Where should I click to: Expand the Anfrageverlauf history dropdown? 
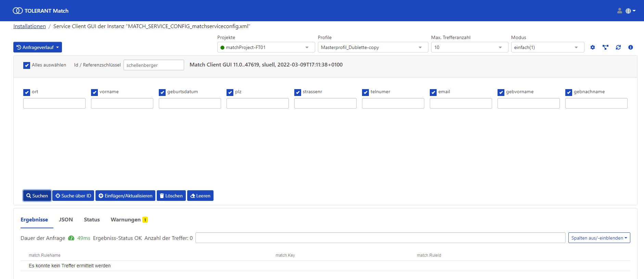[38, 47]
